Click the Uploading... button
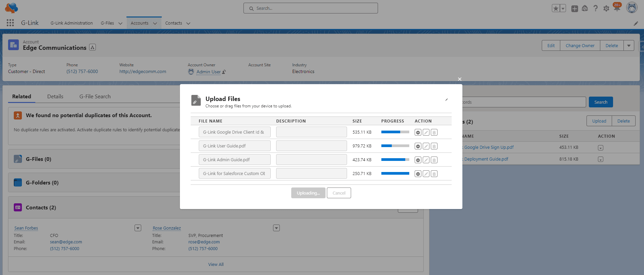This screenshot has height=275, width=644. click(x=308, y=193)
